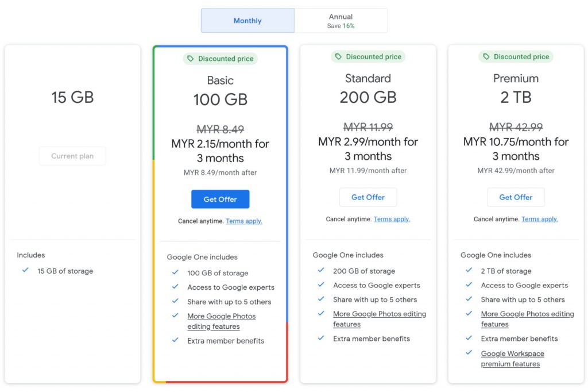Screen dimensions: 588x392
Task: Click checkmark beside Premium Access to Google experts
Action: click(469, 285)
